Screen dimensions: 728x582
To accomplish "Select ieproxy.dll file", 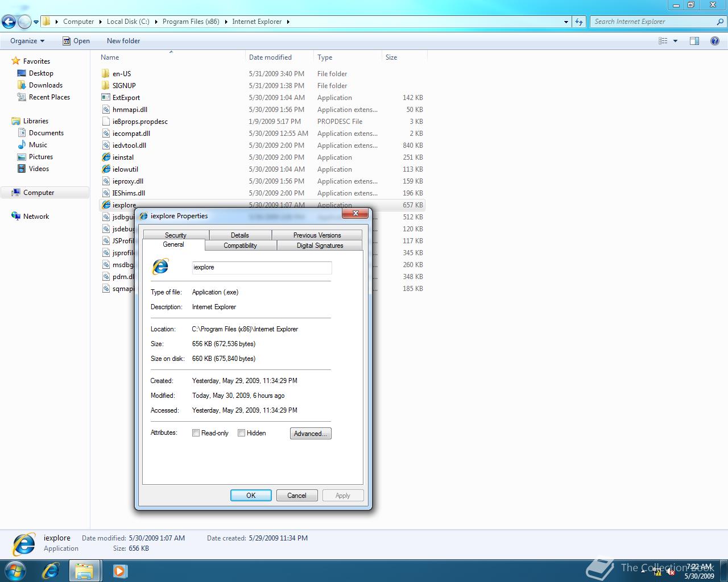I will pos(128,181).
